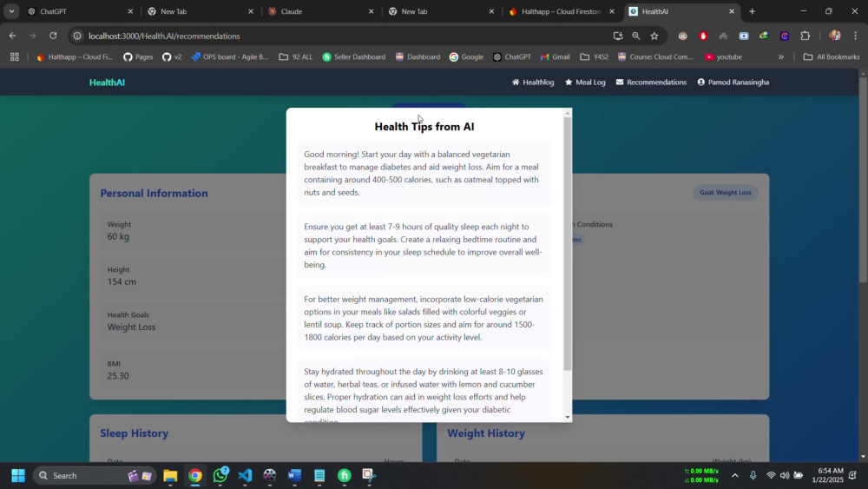Click the modal's scrollbar thumb

(x=568, y=244)
